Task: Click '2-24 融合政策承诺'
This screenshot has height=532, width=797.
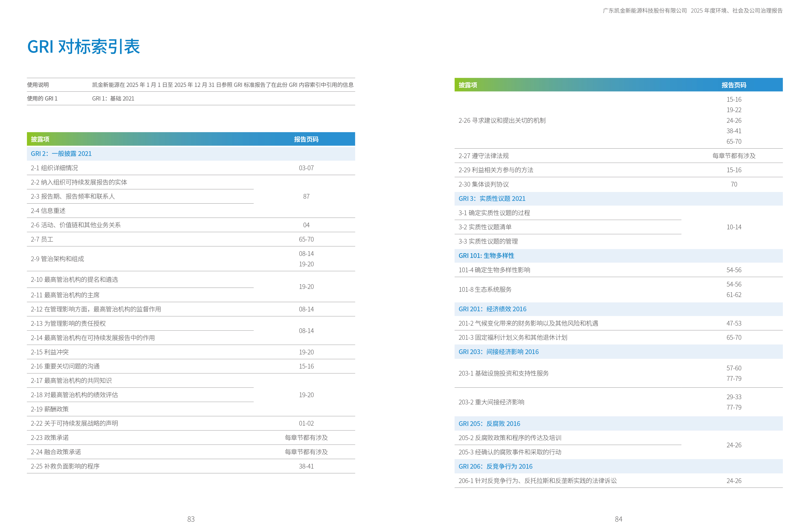Action: click(x=56, y=452)
